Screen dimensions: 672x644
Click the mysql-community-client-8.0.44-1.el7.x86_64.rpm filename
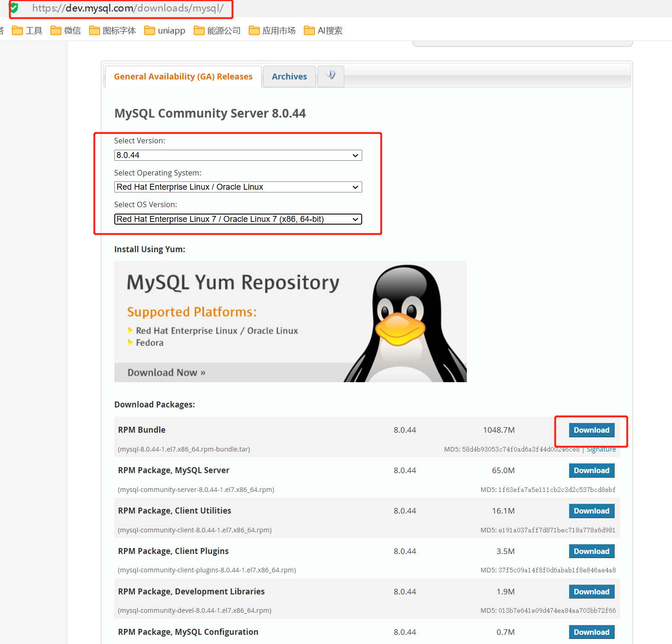195,530
